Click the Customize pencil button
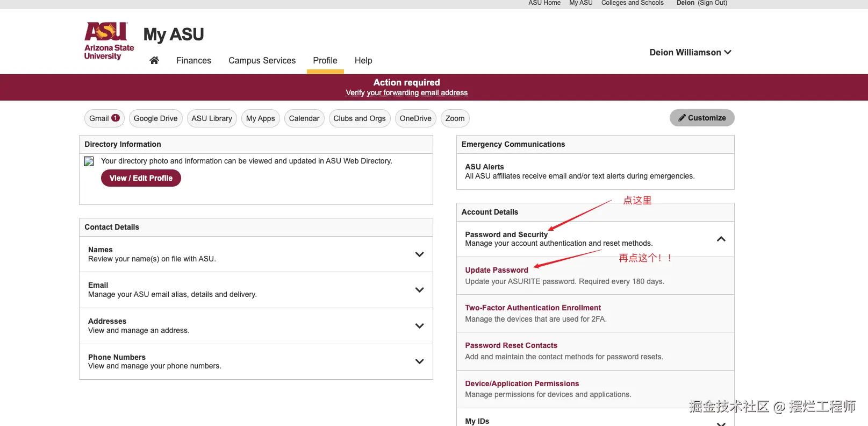Viewport: 868px width, 426px height. coord(702,118)
